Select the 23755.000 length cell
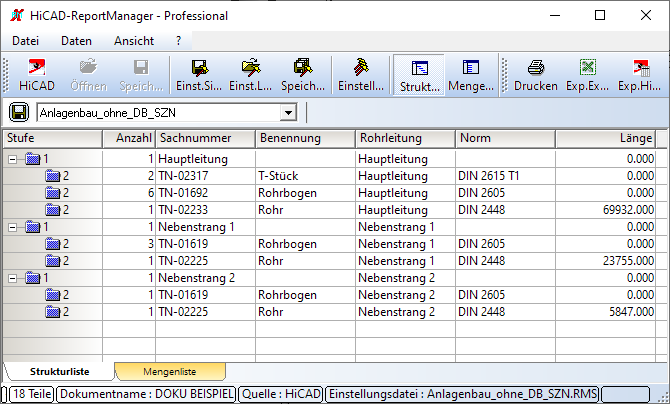The image size is (670, 404). (605, 261)
